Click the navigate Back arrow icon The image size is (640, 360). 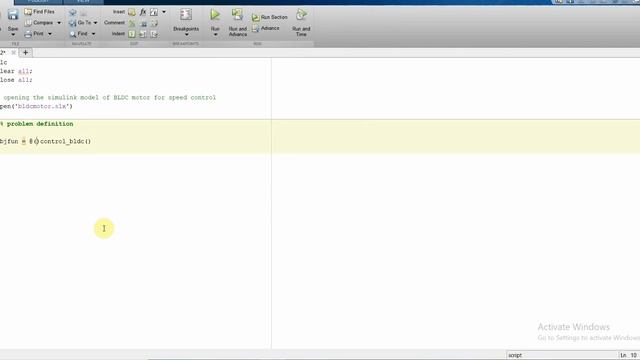coord(73,13)
